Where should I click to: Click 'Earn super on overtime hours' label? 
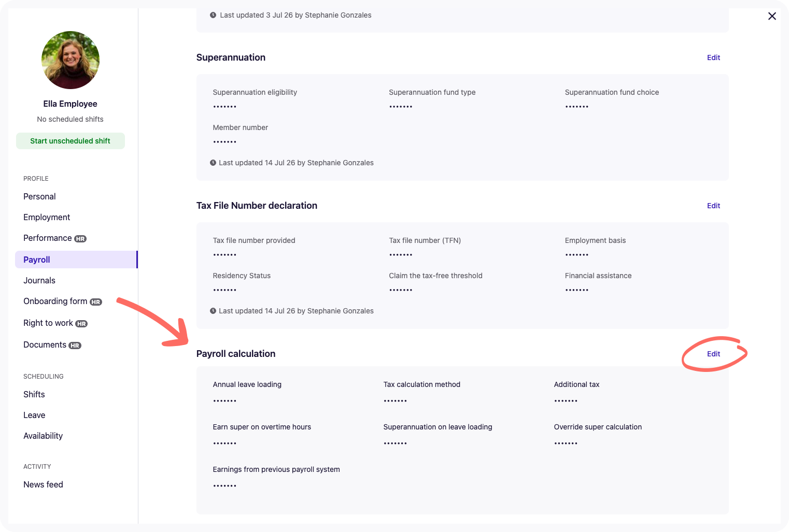tap(262, 427)
